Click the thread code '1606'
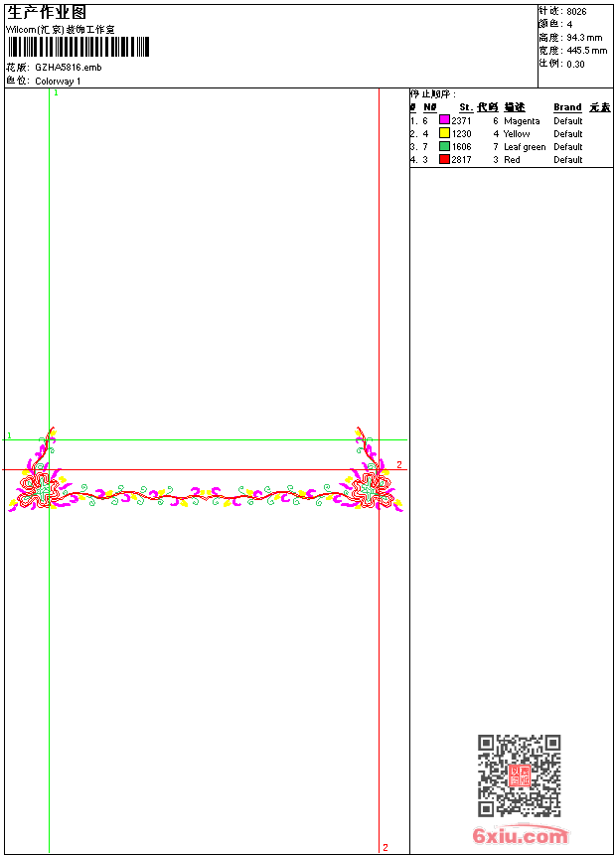Viewport: 616px width, 855px height. click(x=461, y=147)
